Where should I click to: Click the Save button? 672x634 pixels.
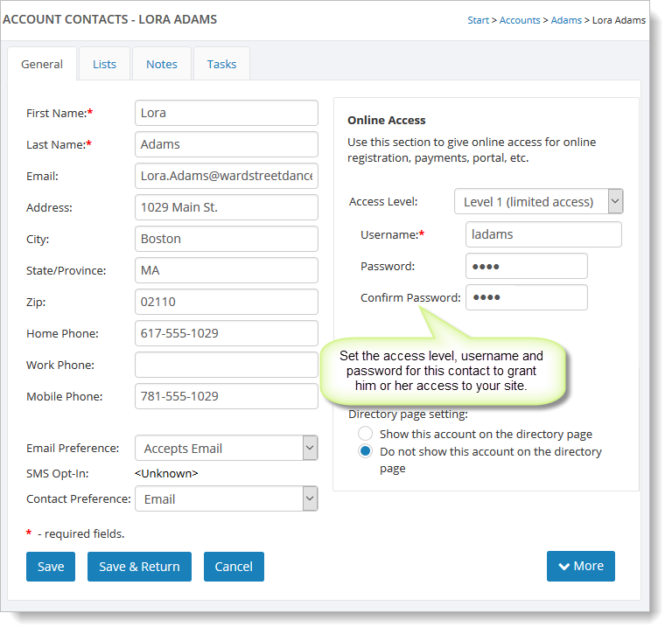tap(51, 566)
